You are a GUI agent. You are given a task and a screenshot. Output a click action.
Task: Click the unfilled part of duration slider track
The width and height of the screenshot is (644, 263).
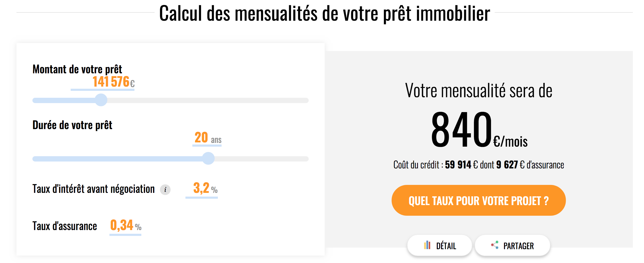coord(262,159)
